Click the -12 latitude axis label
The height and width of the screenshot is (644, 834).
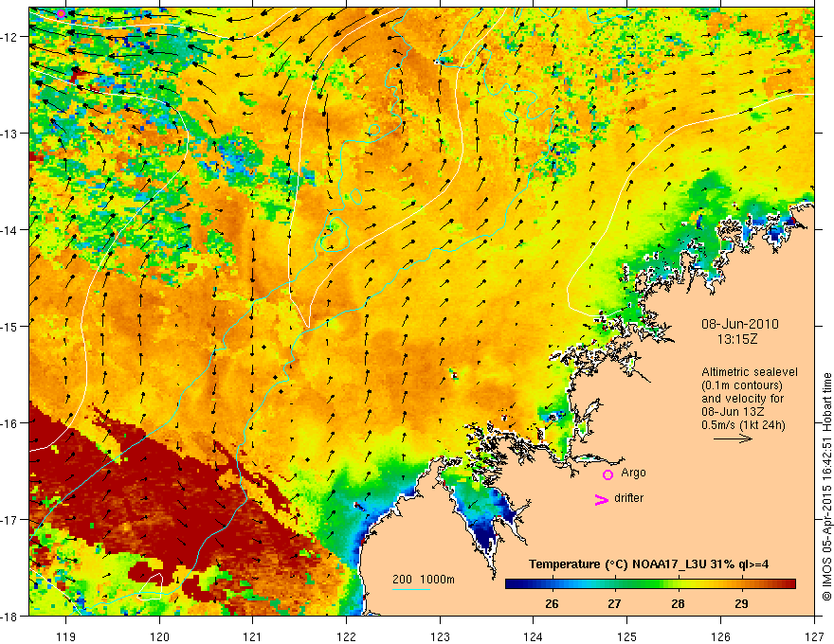tap(10, 37)
